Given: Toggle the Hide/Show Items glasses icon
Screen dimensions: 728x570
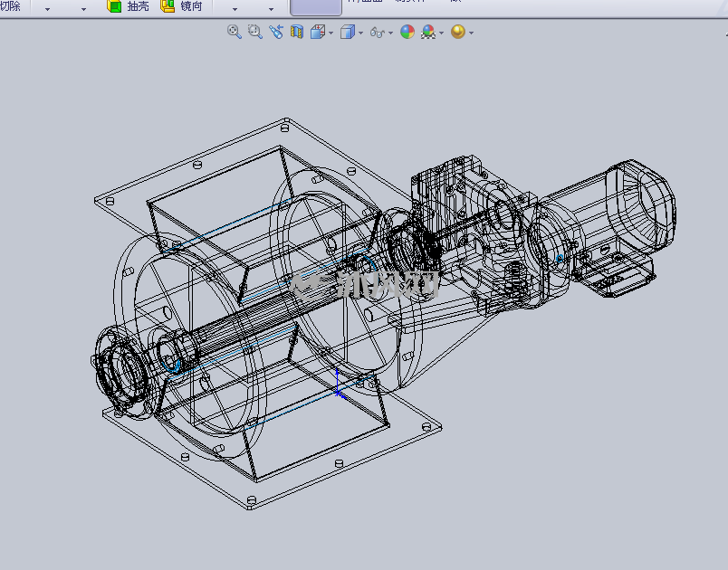Looking at the screenshot, I should pyautogui.click(x=377, y=33).
